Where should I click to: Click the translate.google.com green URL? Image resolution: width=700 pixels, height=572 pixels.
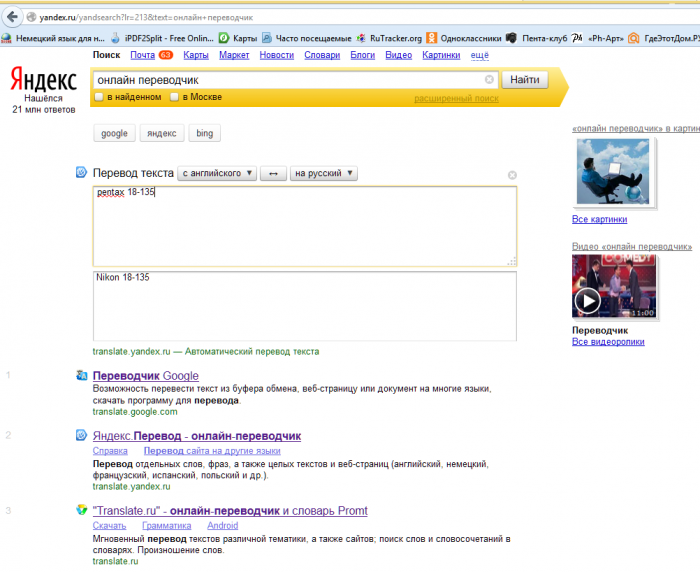[x=135, y=412]
